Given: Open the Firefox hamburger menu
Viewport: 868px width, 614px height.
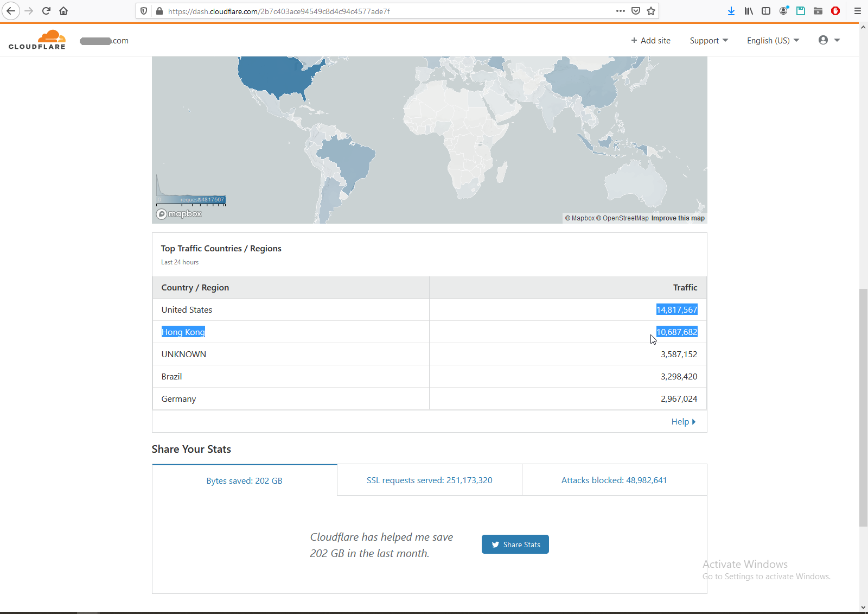Looking at the screenshot, I should coord(858,11).
